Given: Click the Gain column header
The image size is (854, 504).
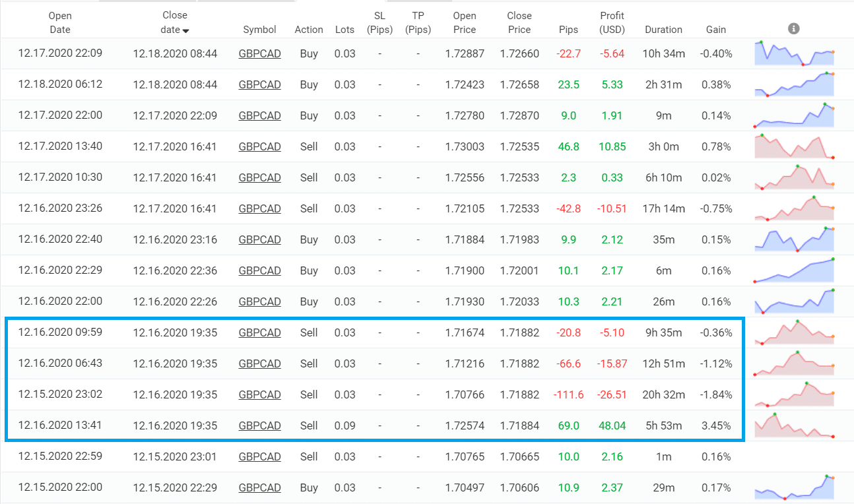Looking at the screenshot, I should click(x=716, y=30).
